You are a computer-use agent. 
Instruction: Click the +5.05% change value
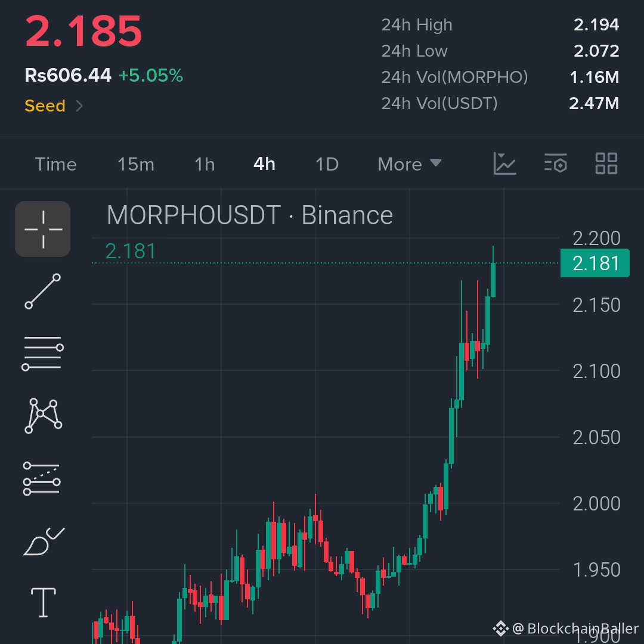point(150,76)
